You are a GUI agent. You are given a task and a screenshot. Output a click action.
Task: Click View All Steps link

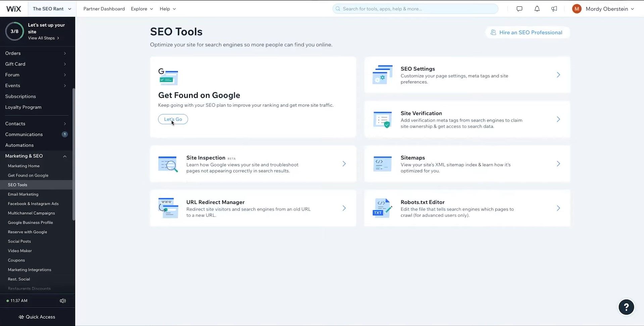[44, 38]
